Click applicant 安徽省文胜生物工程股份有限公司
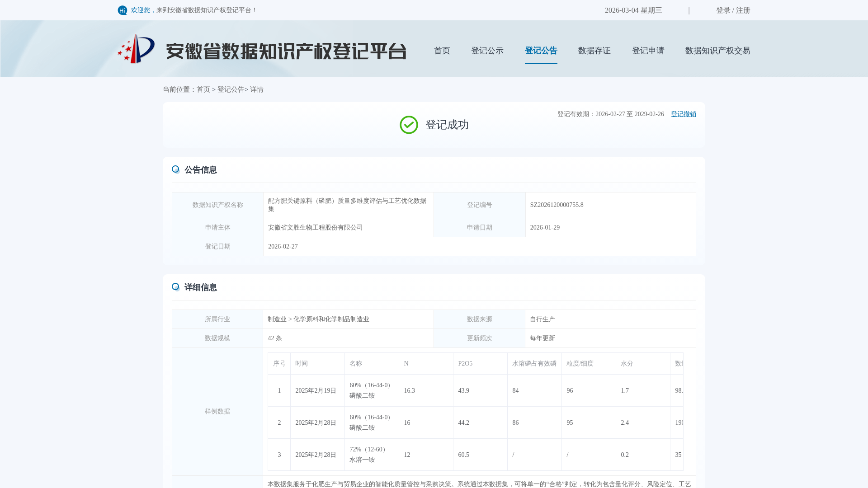The width and height of the screenshot is (868, 488). tap(315, 228)
